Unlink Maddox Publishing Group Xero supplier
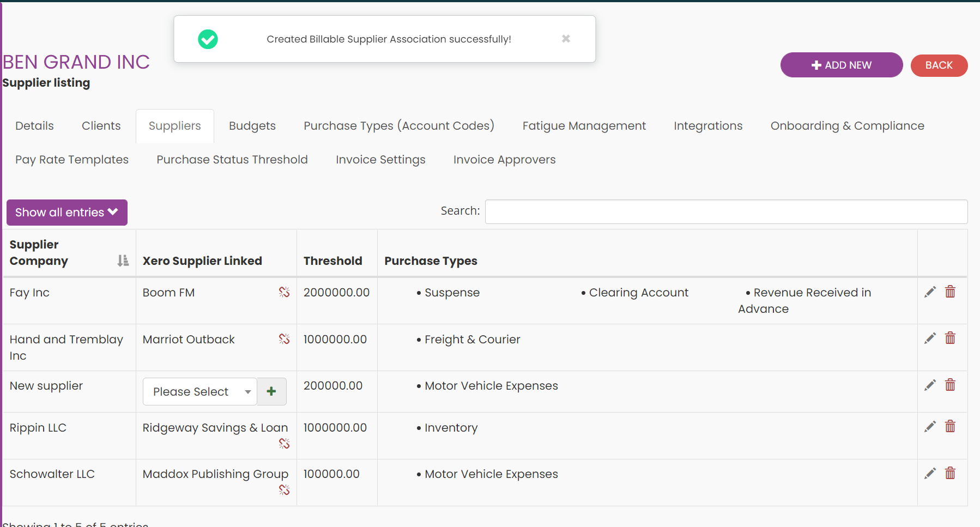 [x=284, y=490]
